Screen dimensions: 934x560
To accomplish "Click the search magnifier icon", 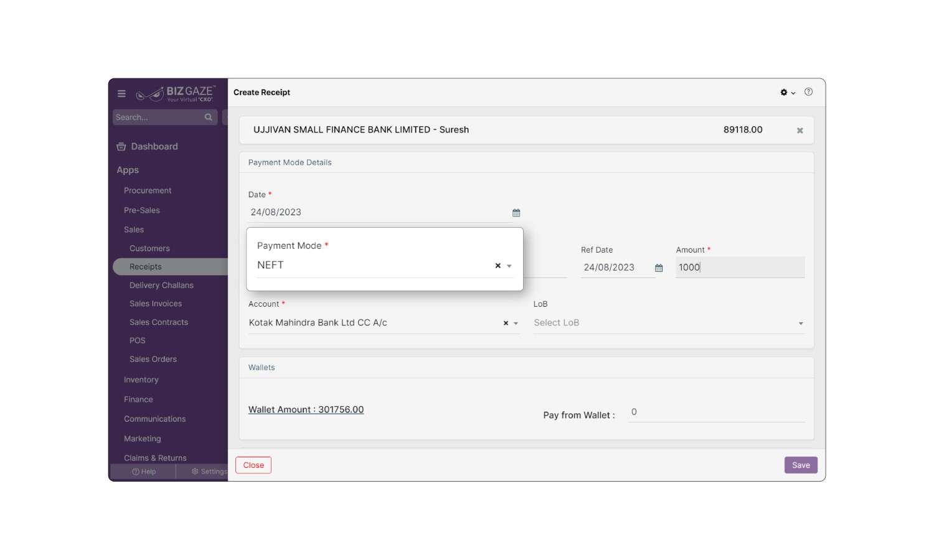I will click(208, 117).
